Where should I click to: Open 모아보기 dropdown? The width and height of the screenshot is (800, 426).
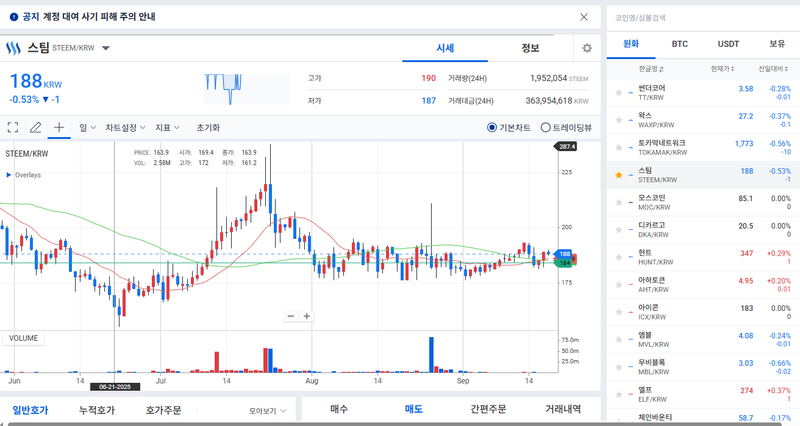click(x=267, y=411)
